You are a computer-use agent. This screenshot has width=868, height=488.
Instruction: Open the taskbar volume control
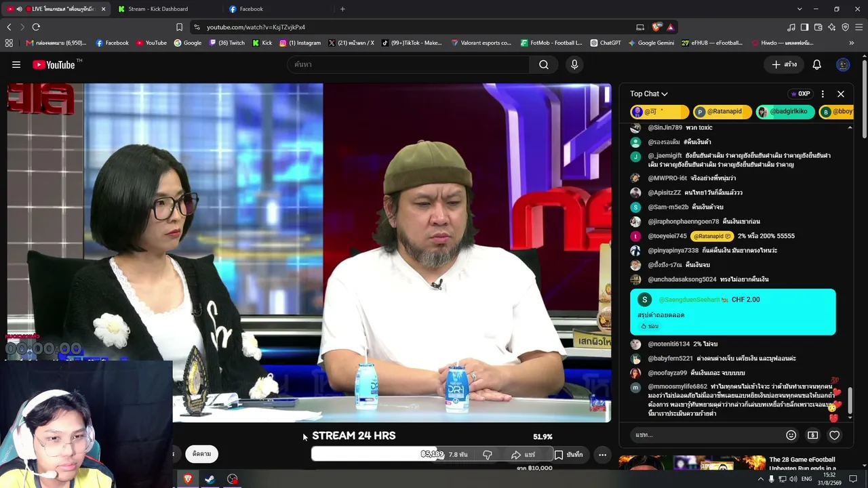click(x=793, y=479)
